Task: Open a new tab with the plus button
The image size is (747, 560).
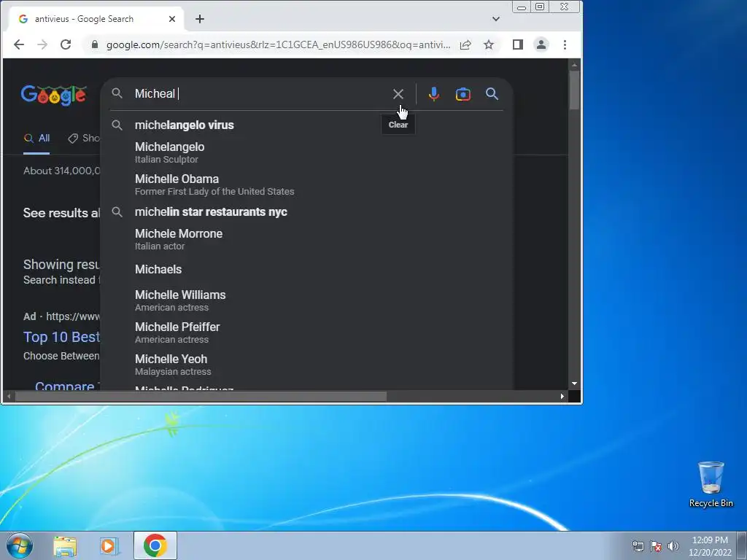Action: pos(200,19)
